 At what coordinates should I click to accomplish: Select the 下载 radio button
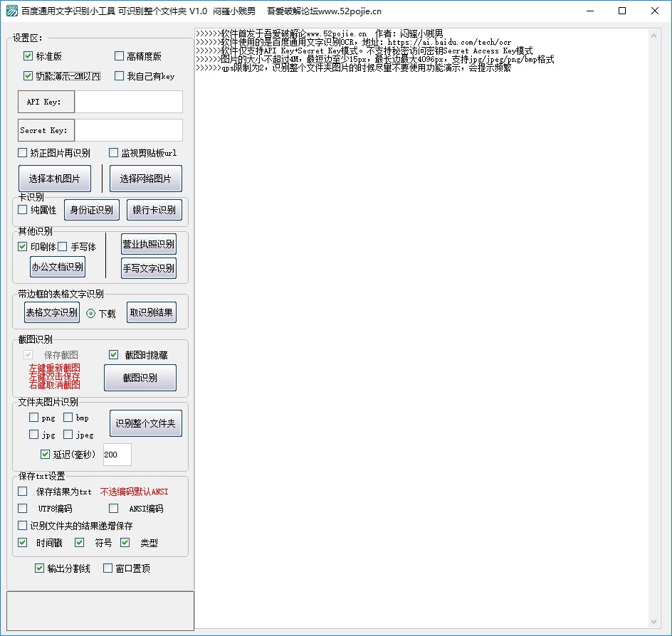point(91,314)
